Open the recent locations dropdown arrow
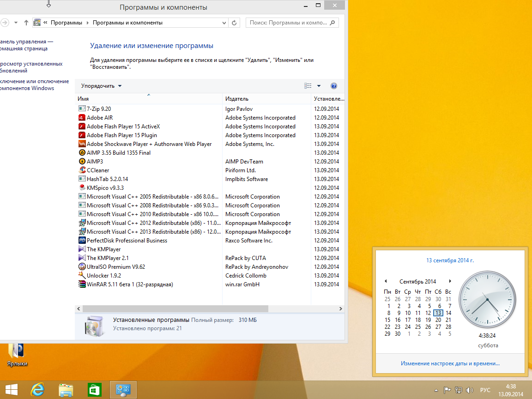The height and width of the screenshot is (399, 532). click(16, 23)
